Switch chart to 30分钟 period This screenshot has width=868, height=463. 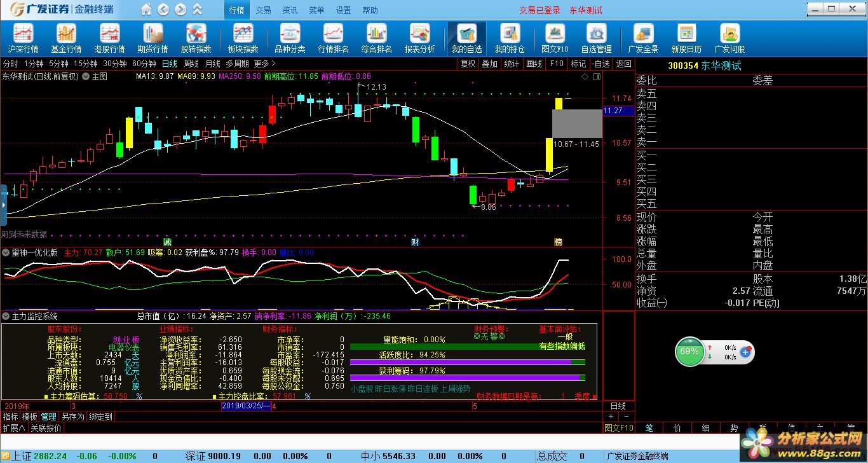click(x=114, y=64)
